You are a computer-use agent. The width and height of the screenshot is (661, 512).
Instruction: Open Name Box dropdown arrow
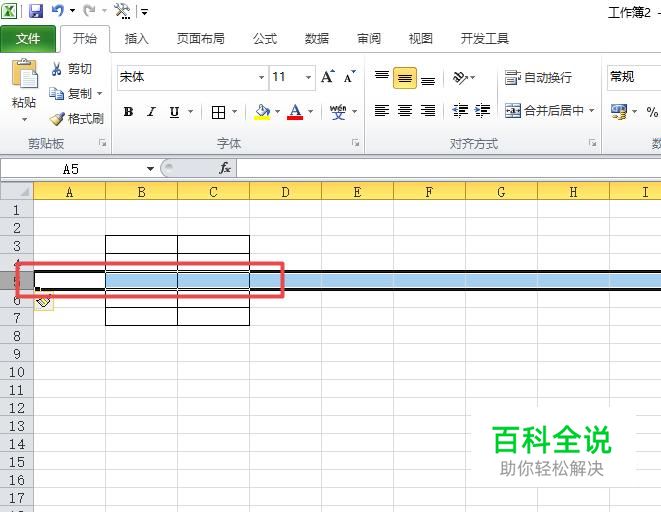coord(150,169)
